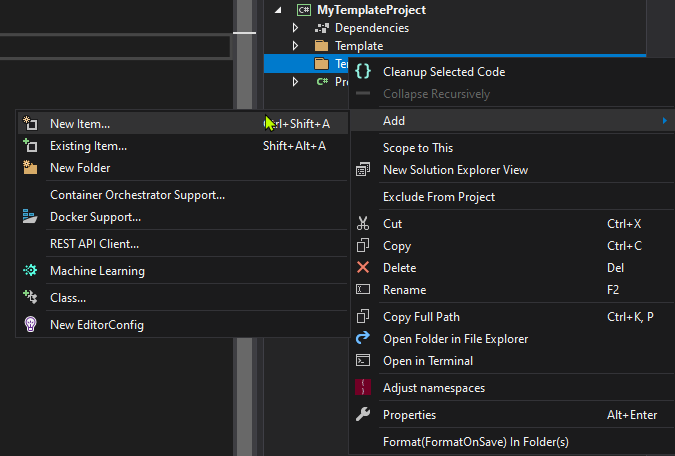Click the New Solution Explorer View icon
Screen dimensions: 675x456
coord(363,170)
